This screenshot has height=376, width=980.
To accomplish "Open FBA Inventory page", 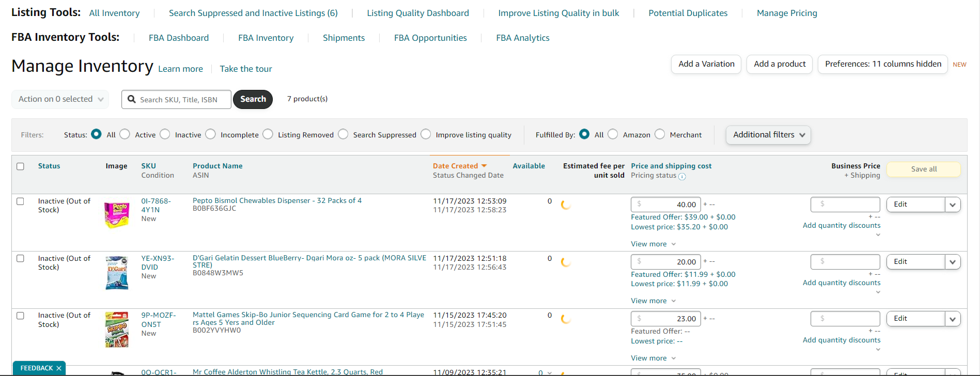I will [x=266, y=38].
